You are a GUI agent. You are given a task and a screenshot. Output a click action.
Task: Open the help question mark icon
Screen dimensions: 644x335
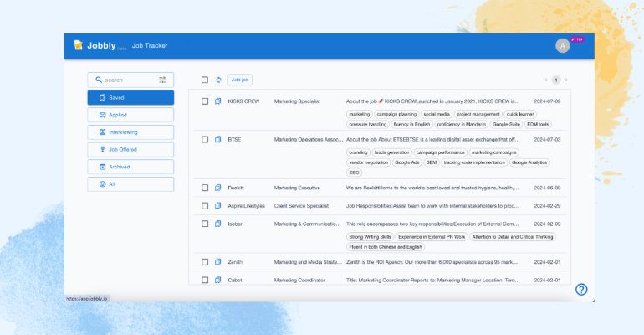581,290
